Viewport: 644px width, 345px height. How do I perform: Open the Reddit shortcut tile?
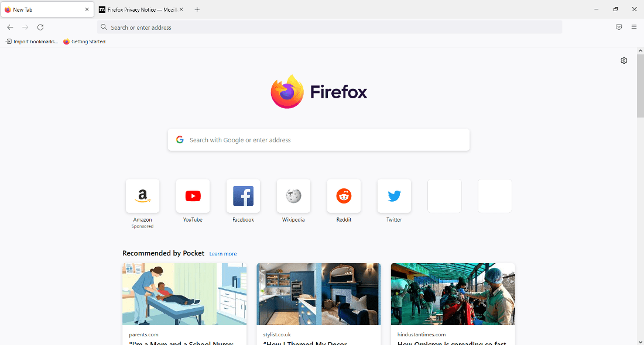pyautogui.click(x=344, y=196)
